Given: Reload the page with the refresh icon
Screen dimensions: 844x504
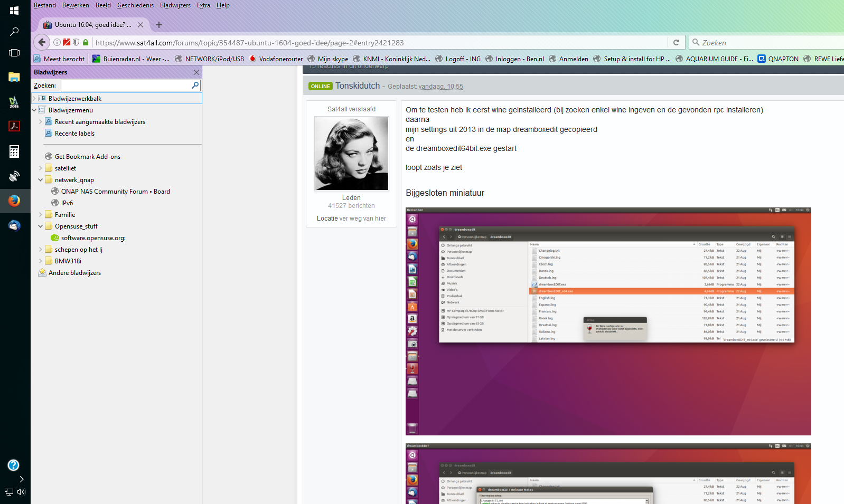Looking at the screenshot, I should [676, 42].
